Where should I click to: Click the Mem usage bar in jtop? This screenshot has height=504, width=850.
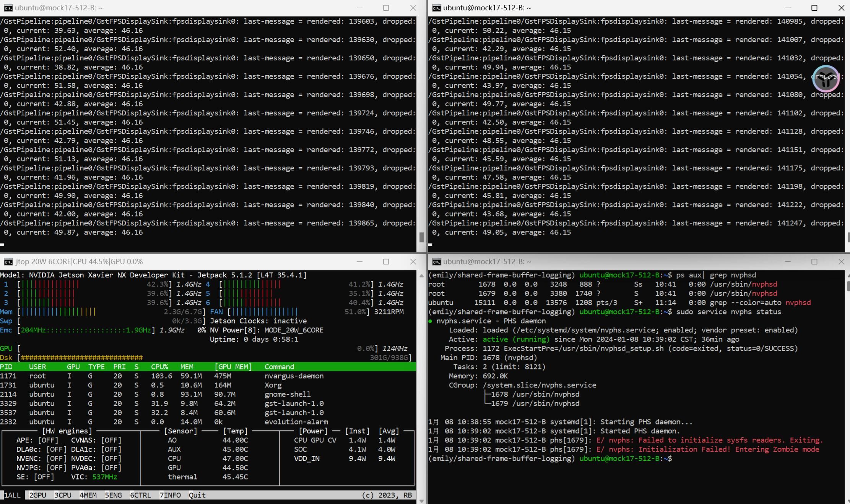pyautogui.click(x=111, y=312)
